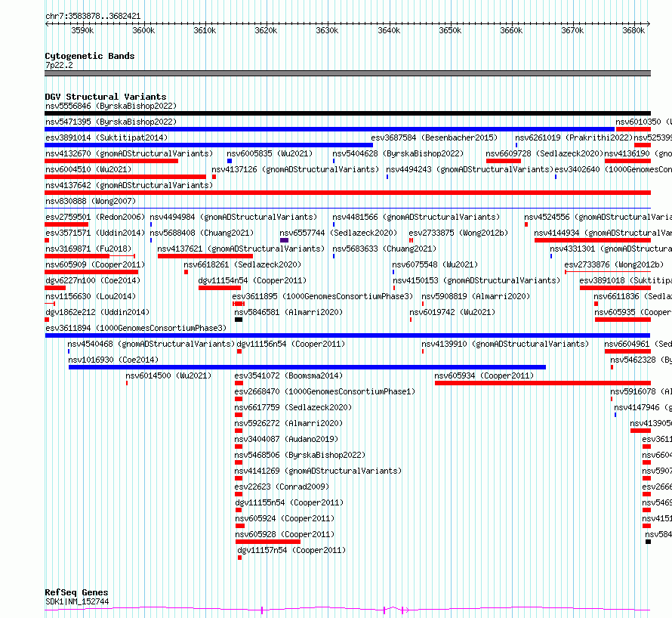The height and width of the screenshot is (618, 672).
Task: Click the nsv5683633 (Chuang2021) label
Action: tap(384, 249)
